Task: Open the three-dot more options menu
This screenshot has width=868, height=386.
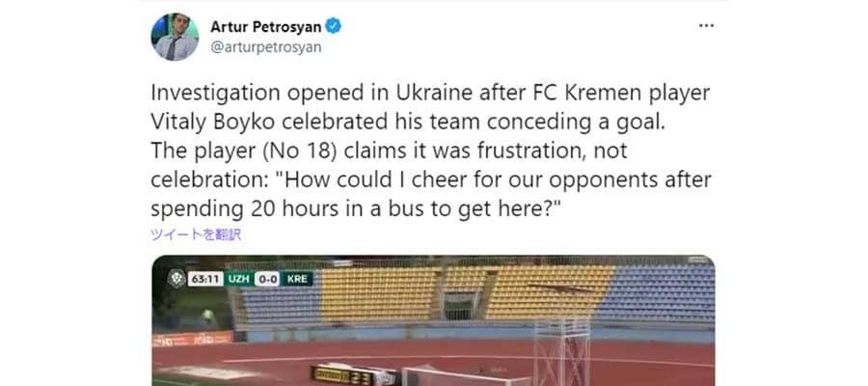Action: tap(705, 26)
